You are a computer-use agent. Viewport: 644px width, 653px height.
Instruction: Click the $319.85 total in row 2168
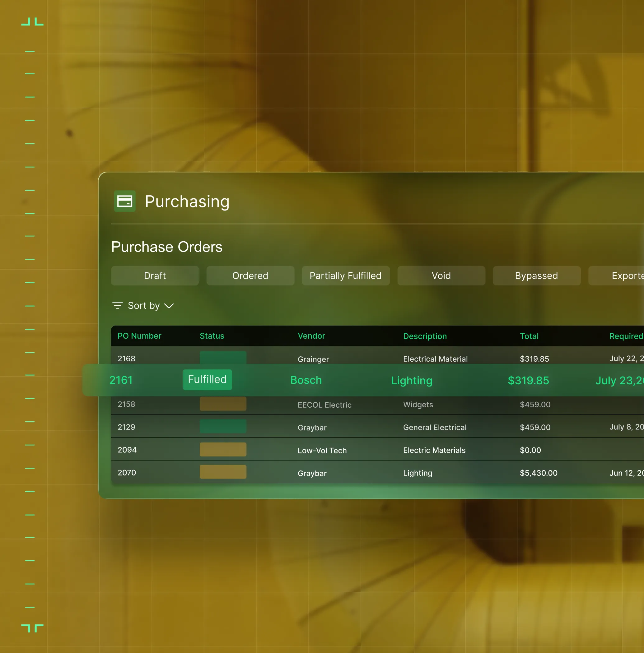pos(534,359)
